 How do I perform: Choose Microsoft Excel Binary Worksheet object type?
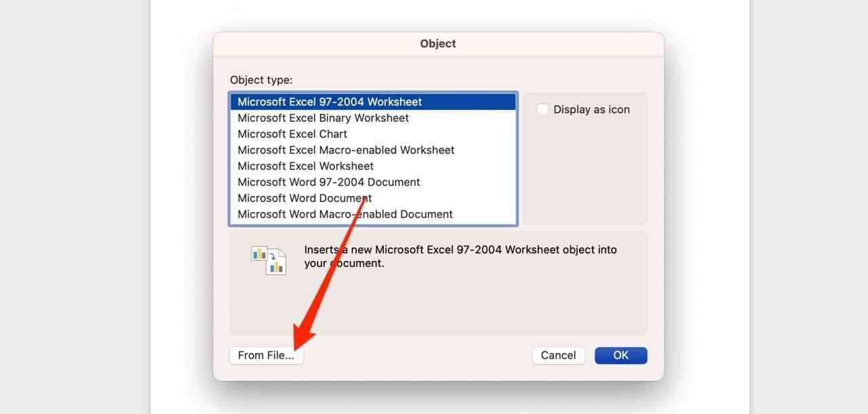(x=323, y=118)
